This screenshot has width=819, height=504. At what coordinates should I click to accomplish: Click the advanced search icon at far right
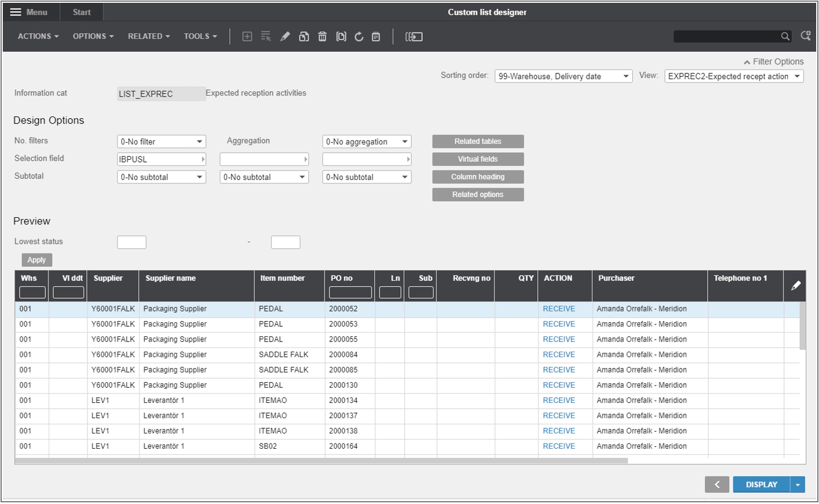tap(805, 36)
